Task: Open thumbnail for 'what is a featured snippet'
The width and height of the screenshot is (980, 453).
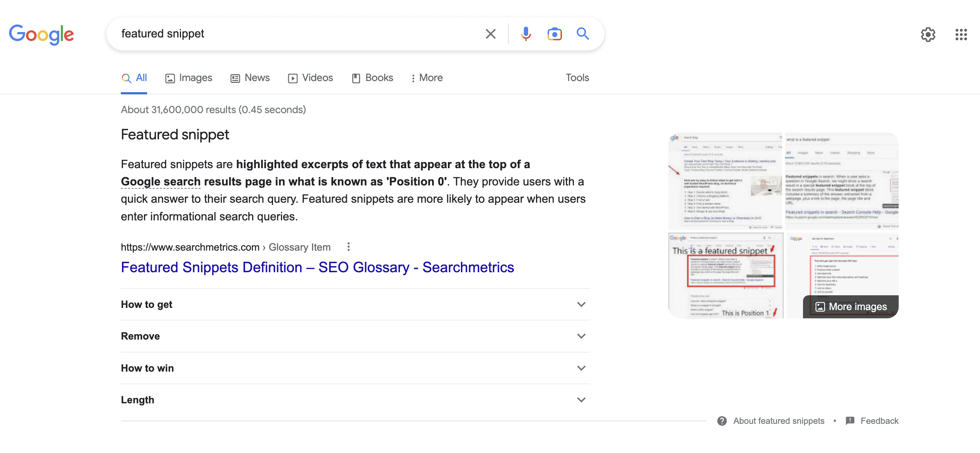Action: (841, 181)
